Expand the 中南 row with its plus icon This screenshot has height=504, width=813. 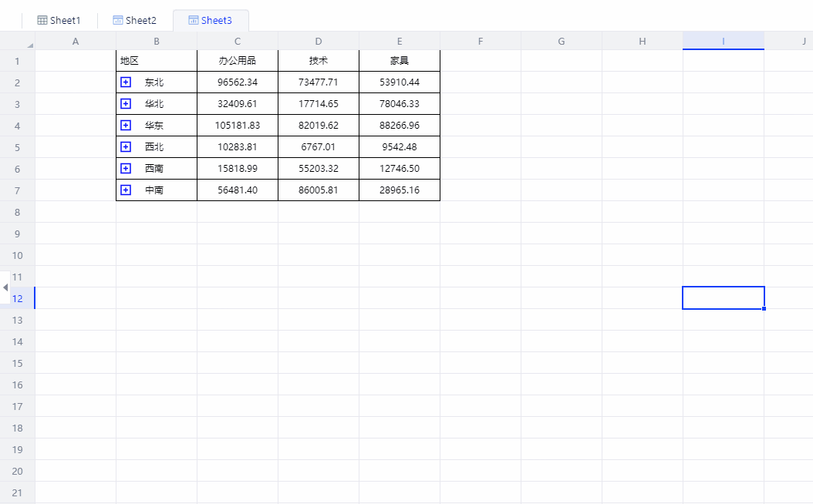126,190
